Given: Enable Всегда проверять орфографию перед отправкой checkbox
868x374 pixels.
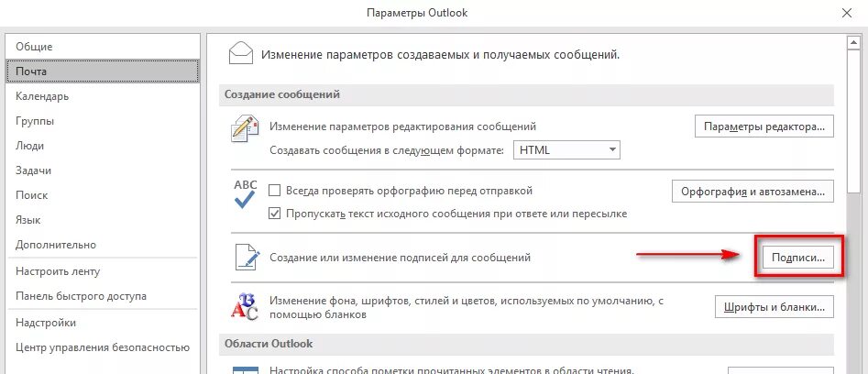Looking at the screenshot, I should pyautogui.click(x=274, y=191).
